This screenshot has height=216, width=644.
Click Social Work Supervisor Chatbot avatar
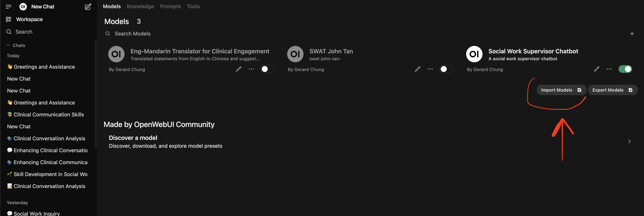[474, 54]
